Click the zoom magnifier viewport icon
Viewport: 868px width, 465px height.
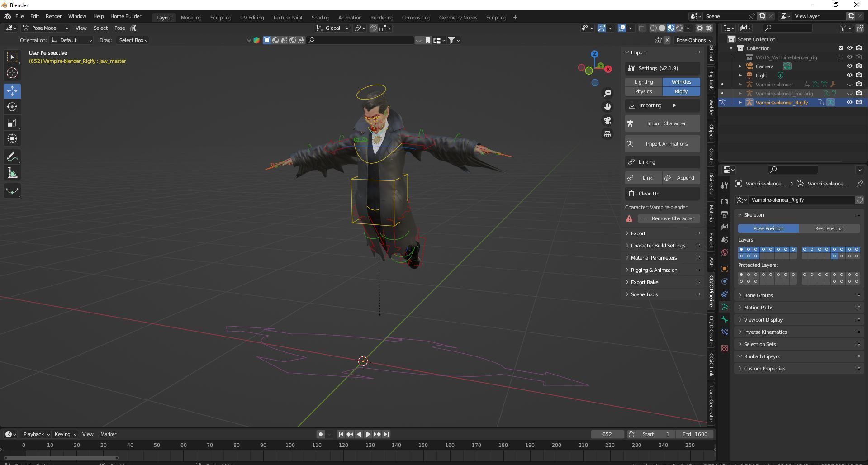(x=607, y=93)
